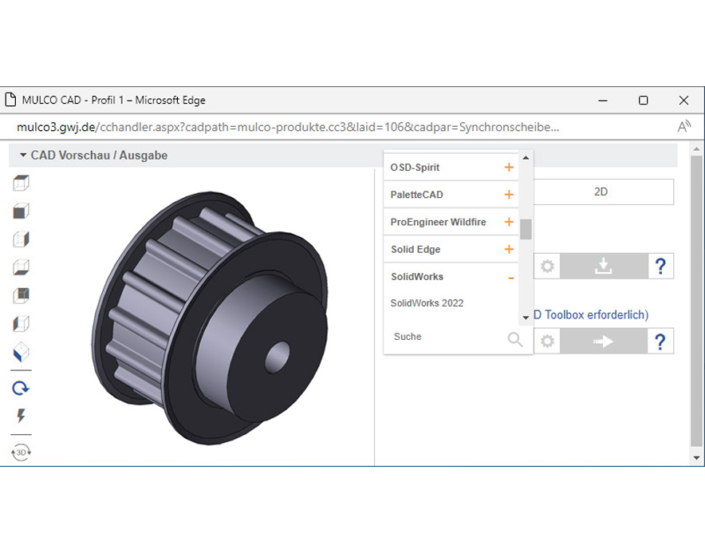
Task: Expand the OSD-Spirit entry
Action: 509,168
